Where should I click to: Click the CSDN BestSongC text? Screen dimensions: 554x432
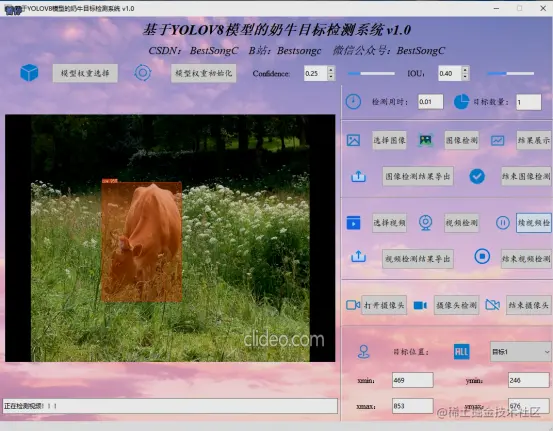point(193,51)
